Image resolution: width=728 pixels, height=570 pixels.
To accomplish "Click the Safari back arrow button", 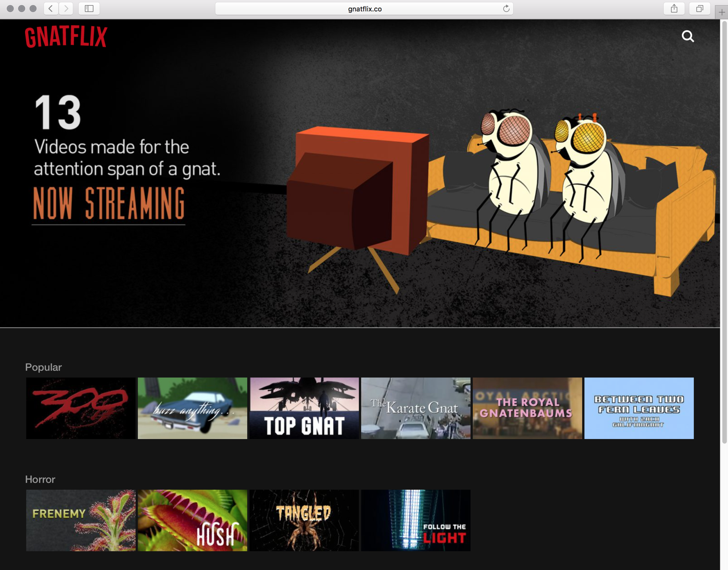I will [x=51, y=9].
